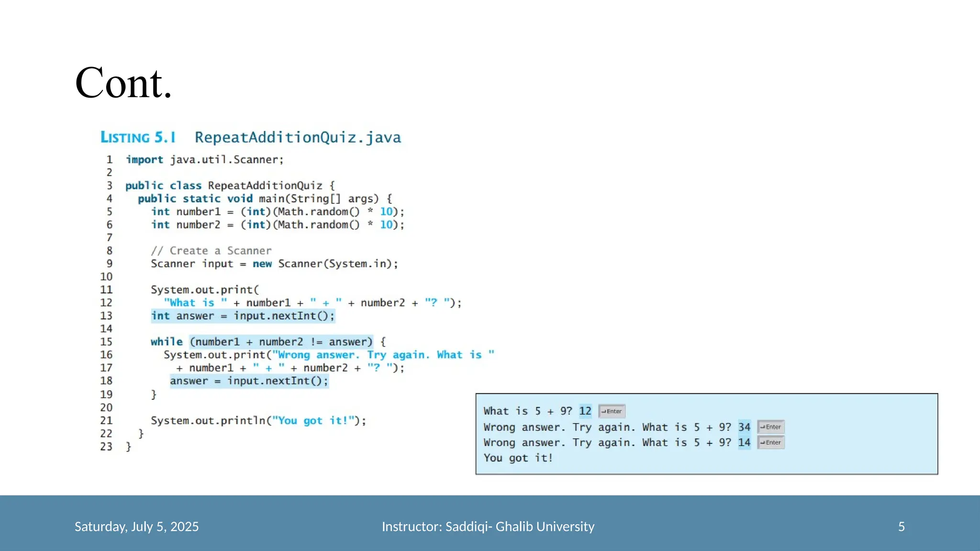The width and height of the screenshot is (980, 551).
Task: Click highlighted 'answer = input.nextInt();' line 18
Action: pos(249,381)
